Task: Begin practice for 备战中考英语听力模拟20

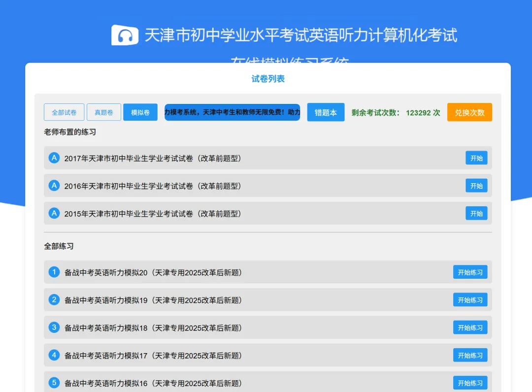Action: (x=470, y=272)
